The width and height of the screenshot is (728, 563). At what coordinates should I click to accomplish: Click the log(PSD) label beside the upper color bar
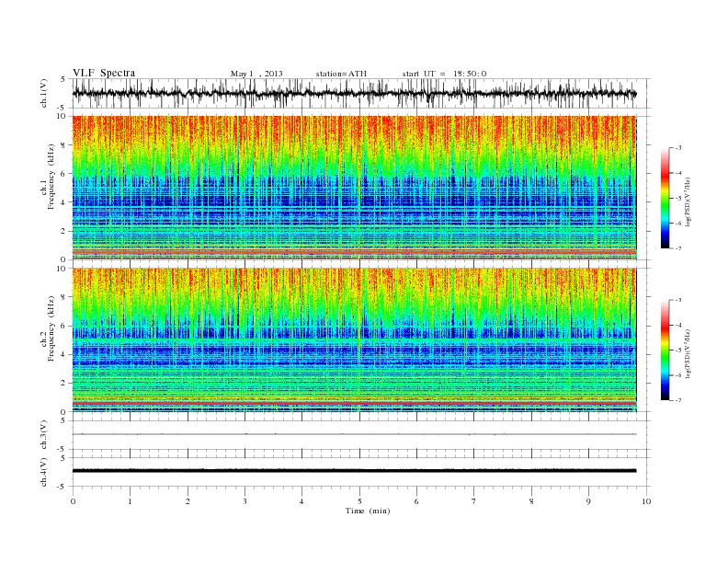[x=688, y=201]
